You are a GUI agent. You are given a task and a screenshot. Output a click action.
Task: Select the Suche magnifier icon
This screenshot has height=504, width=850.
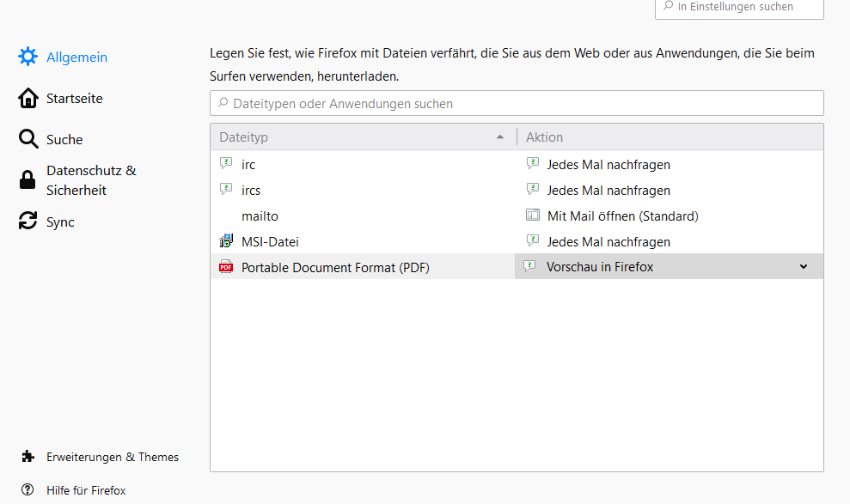[27, 139]
